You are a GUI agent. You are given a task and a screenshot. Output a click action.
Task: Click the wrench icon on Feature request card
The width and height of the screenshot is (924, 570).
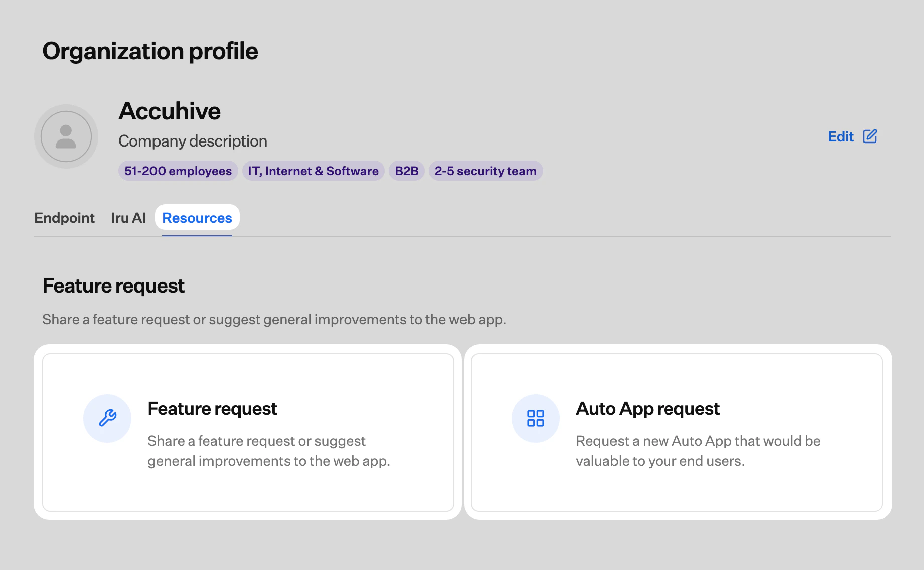[107, 418]
